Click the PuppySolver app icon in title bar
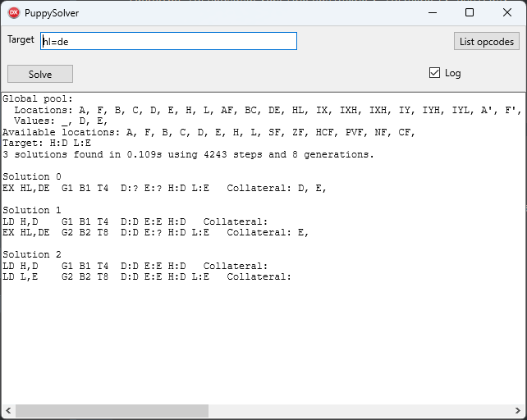The image size is (527, 420). click(14, 13)
